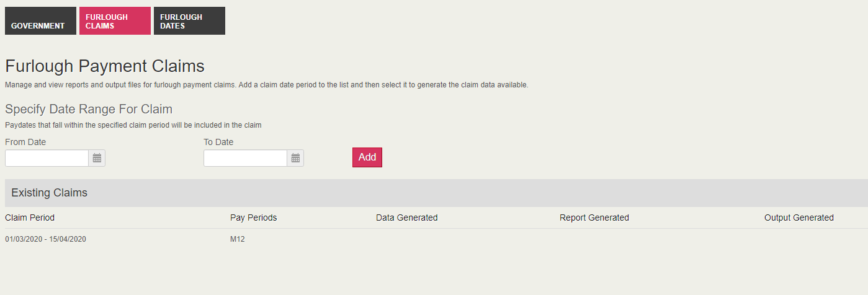Open the To Date calendar picker
The image size is (868, 295).
pyautogui.click(x=295, y=158)
